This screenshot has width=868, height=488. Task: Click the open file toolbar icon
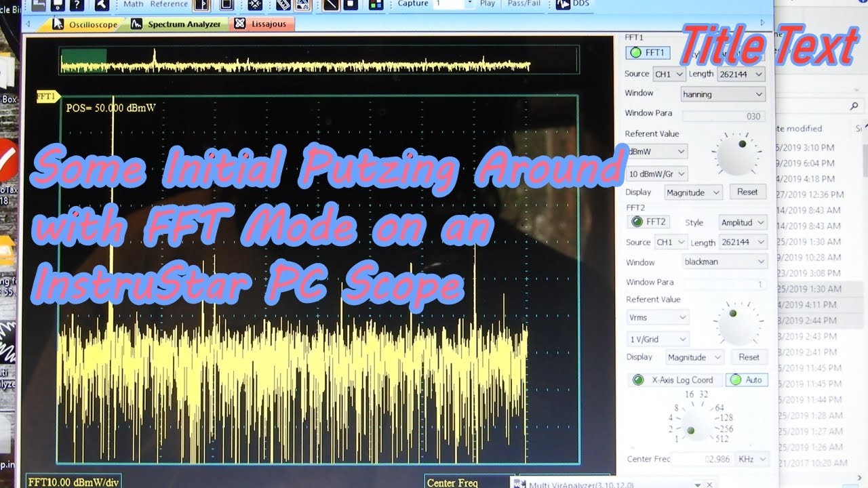(x=39, y=4)
